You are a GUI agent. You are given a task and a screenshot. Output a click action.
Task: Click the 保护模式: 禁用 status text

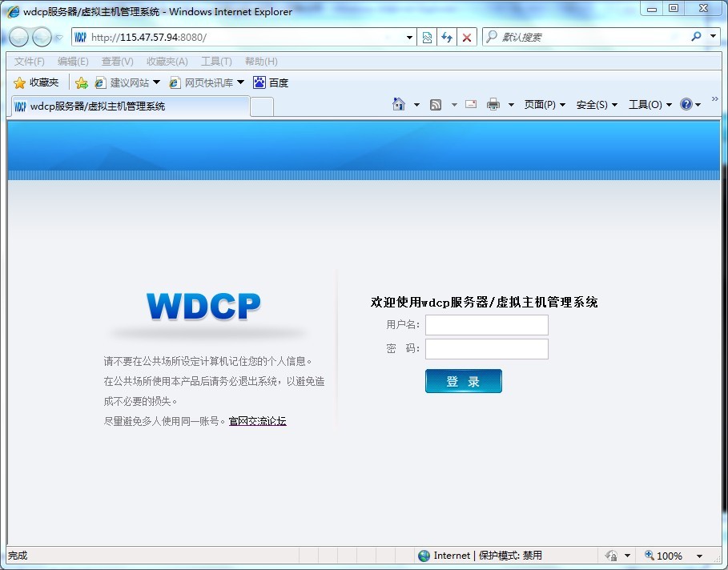coord(510,556)
